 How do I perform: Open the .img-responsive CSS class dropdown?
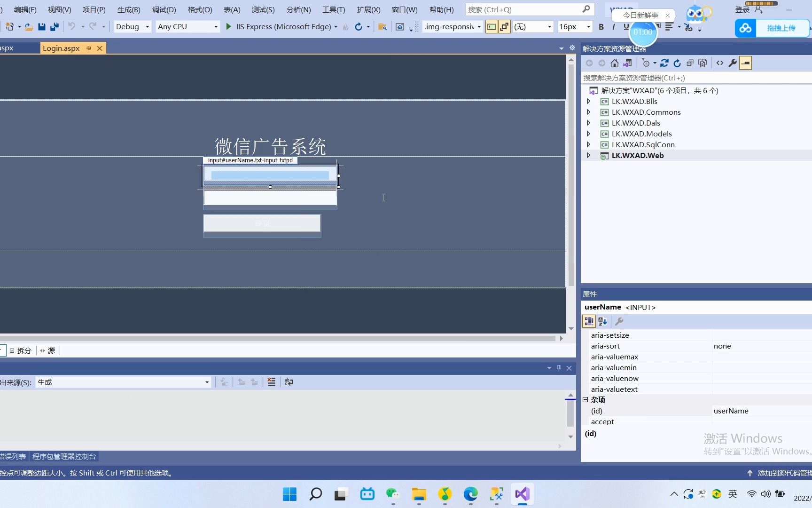pyautogui.click(x=453, y=26)
